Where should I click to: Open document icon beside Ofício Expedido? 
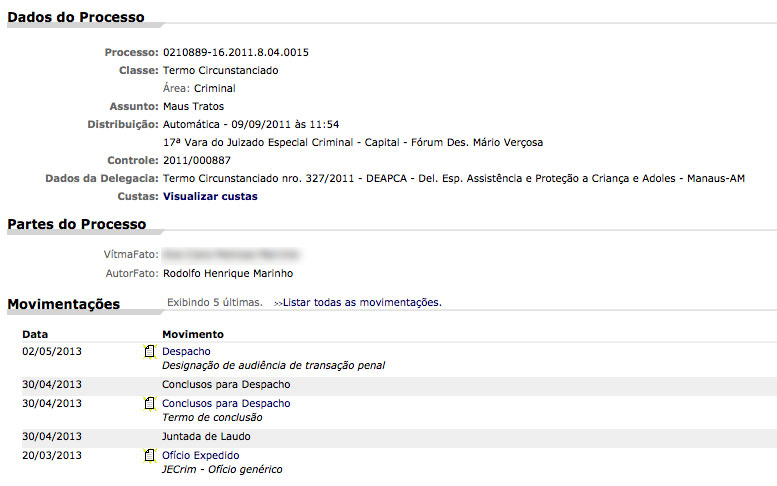[150, 456]
